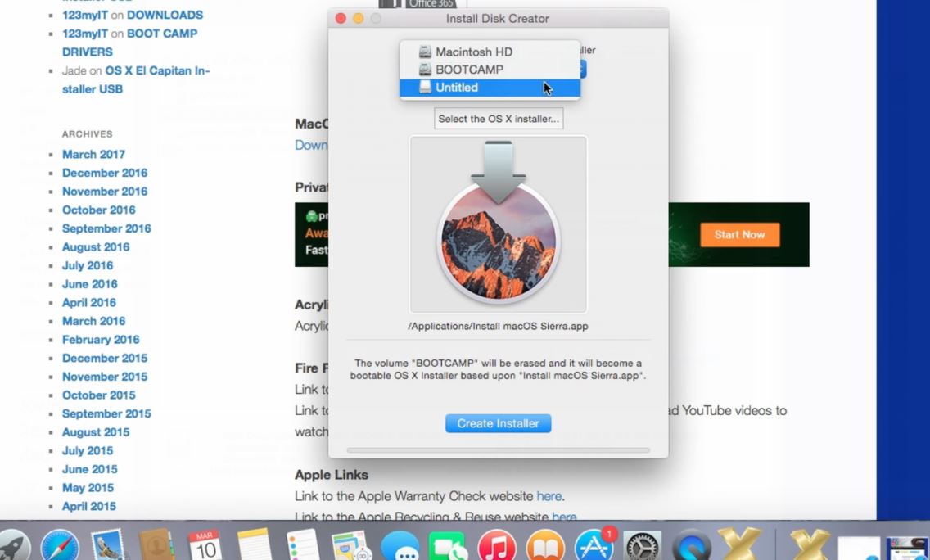
Task: Click the Start Now banner button
Action: 739,234
